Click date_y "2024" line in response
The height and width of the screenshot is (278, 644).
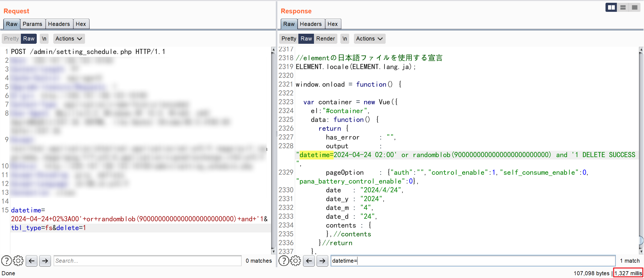(355, 199)
